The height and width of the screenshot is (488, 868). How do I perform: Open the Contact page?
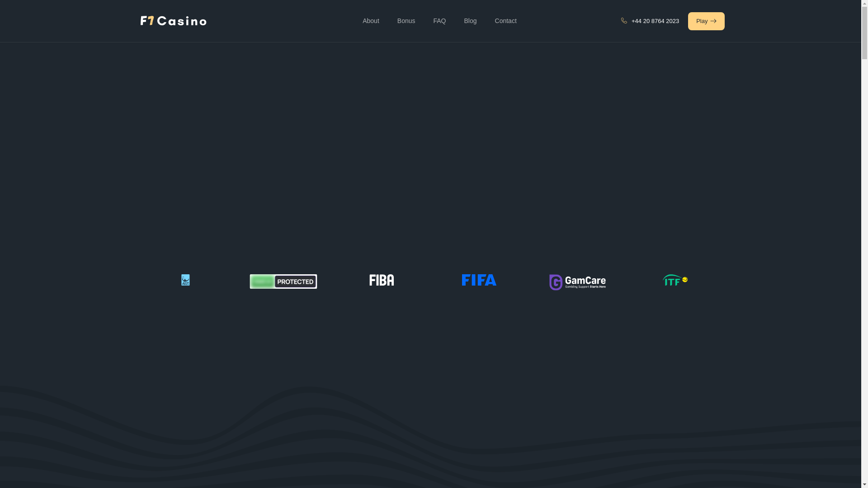click(505, 21)
